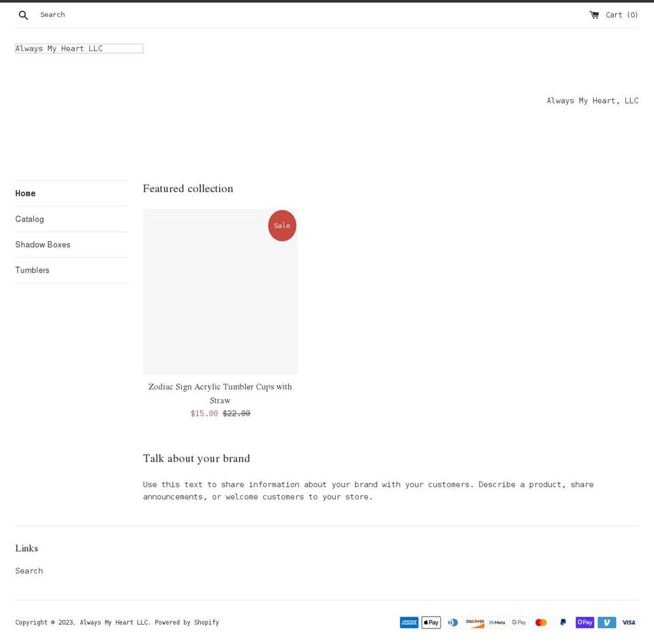Screen dimensions: 654x644
Task: Click the Venmo payment icon
Action: coord(606,622)
